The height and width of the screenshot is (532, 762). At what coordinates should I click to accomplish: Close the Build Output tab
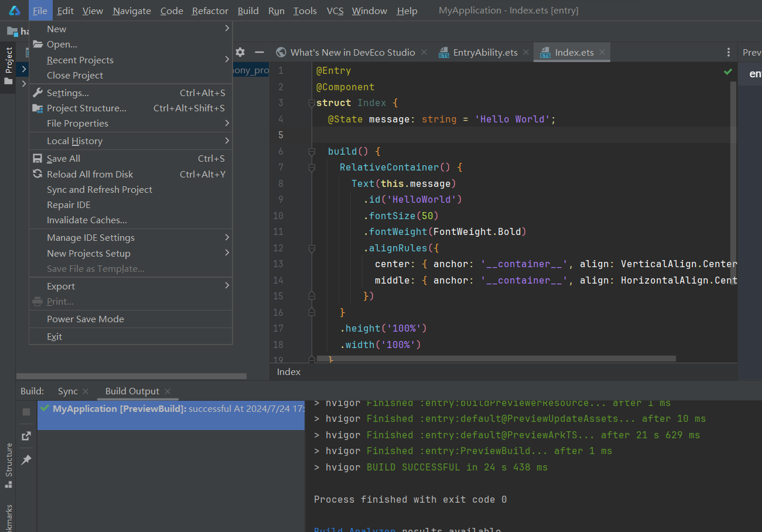tap(168, 391)
